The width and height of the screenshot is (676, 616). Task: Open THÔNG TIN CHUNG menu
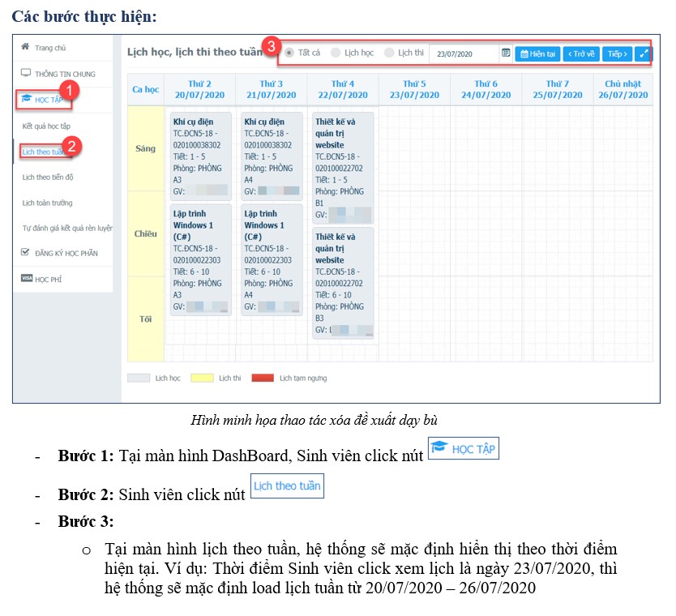[x=65, y=74]
